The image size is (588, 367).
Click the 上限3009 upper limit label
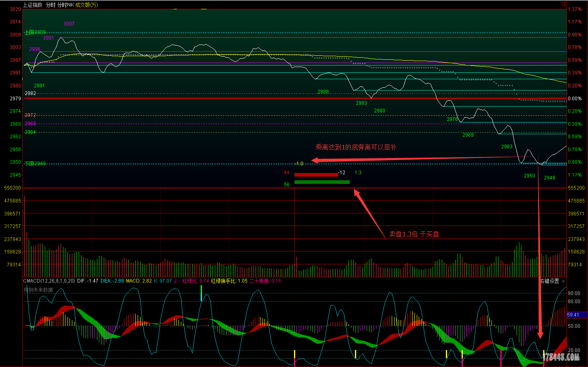[x=35, y=32]
